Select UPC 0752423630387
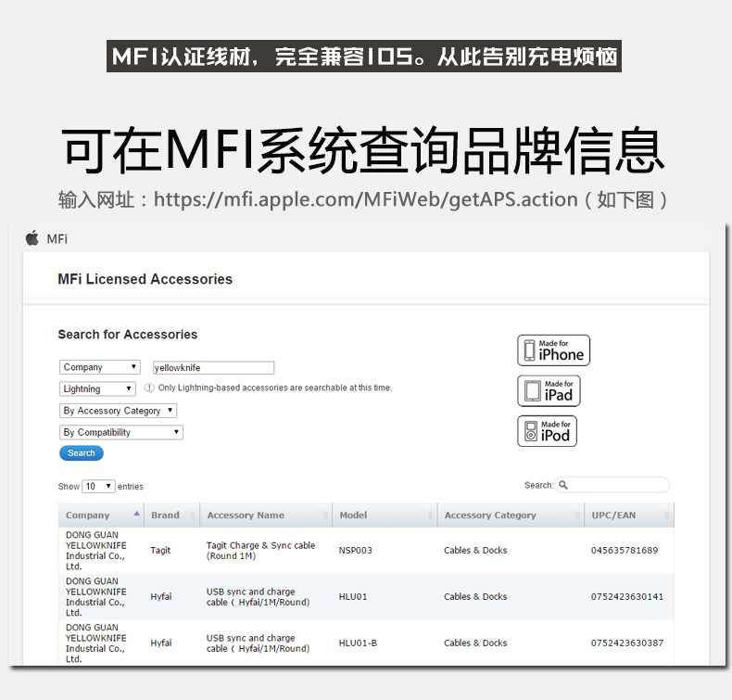The width and height of the screenshot is (732, 700). click(627, 643)
